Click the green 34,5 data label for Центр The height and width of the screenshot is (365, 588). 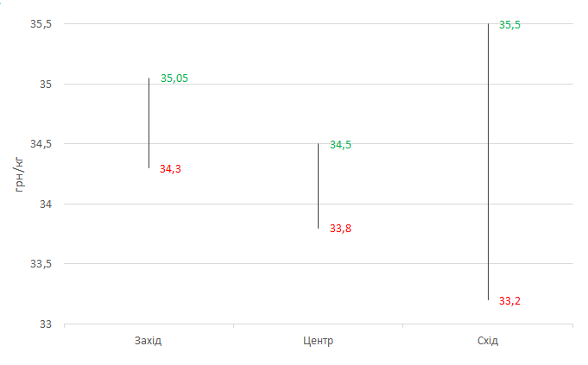click(340, 145)
